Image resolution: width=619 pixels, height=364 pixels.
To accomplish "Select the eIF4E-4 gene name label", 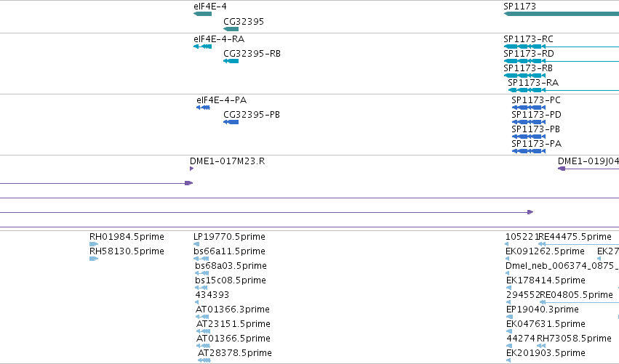I will [x=210, y=7].
